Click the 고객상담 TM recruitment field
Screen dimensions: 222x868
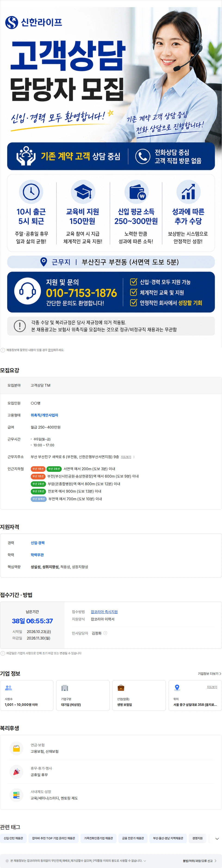point(40,386)
